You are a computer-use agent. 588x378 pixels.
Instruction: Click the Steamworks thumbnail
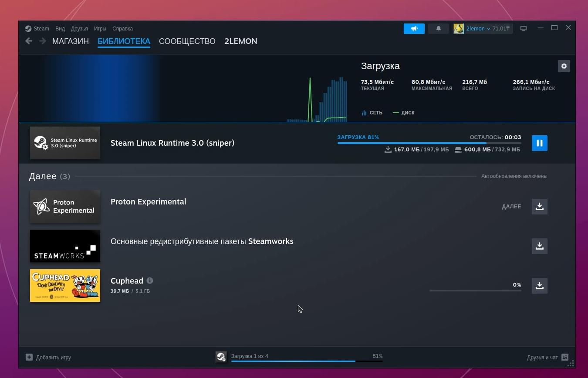point(65,246)
